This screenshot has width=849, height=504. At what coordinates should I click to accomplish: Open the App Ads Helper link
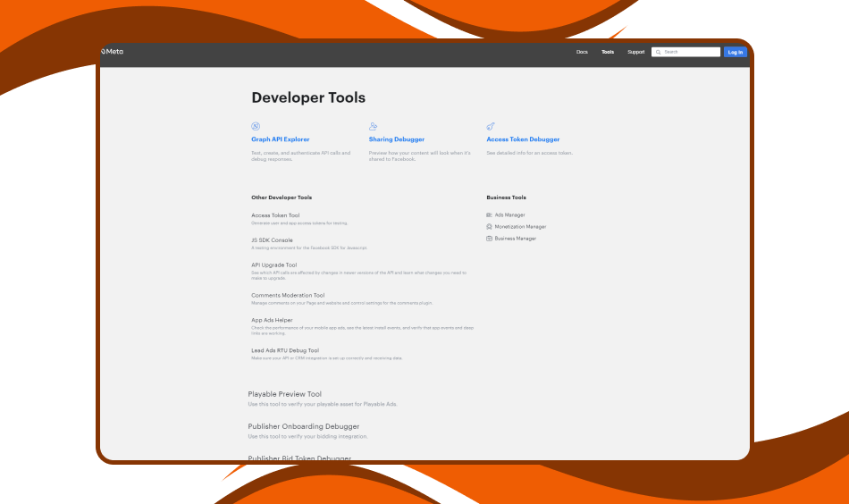pos(272,321)
